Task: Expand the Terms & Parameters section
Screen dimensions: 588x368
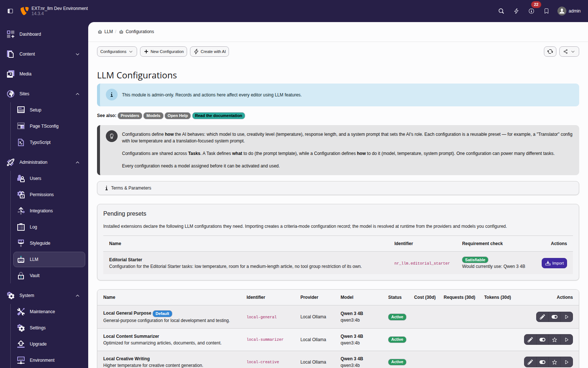Action: [338, 188]
